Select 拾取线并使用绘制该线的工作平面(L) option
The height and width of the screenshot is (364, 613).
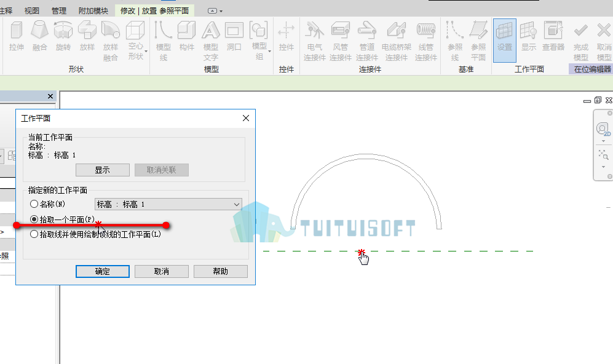click(x=34, y=234)
